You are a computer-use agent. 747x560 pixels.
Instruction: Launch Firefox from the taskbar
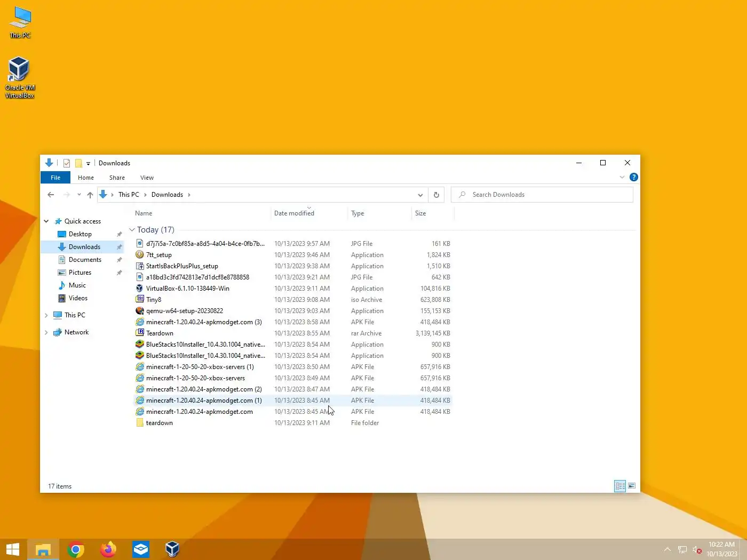(108, 549)
